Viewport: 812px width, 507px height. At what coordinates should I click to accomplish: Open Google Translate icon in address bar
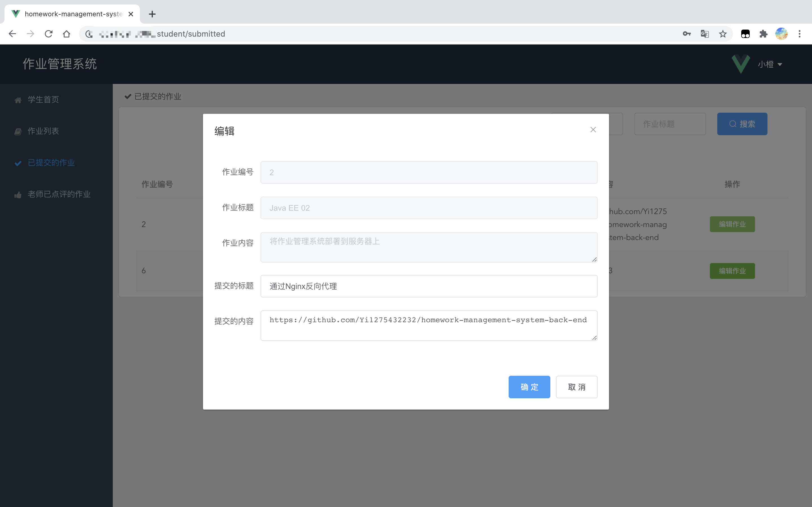[x=705, y=34]
